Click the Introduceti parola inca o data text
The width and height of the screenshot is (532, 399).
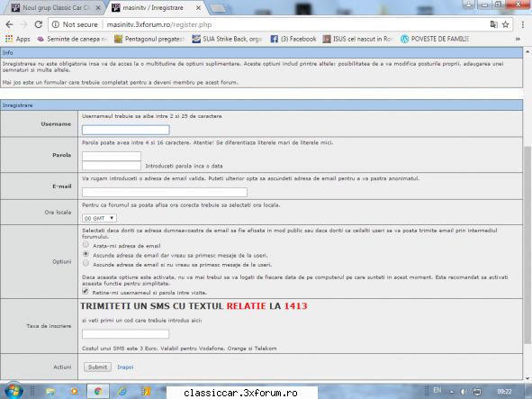(184, 166)
